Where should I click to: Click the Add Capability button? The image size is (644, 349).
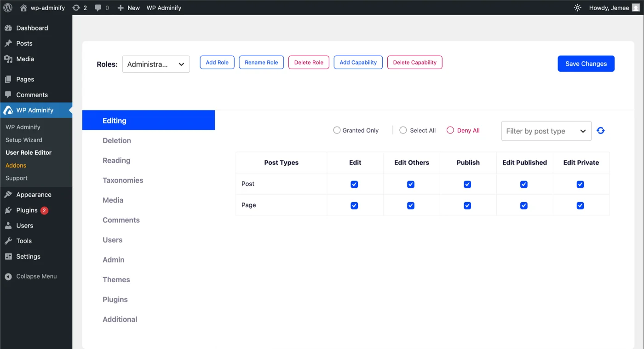pyautogui.click(x=358, y=62)
